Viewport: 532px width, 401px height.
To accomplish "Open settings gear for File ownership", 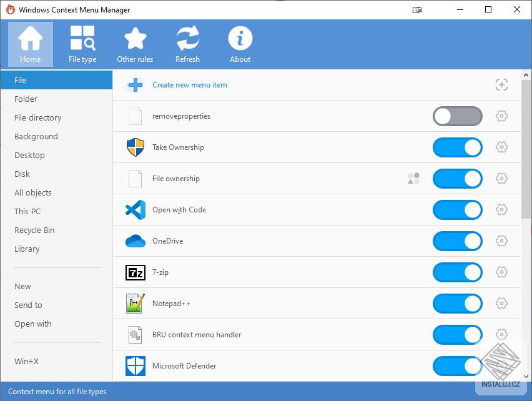I will tap(501, 179).
